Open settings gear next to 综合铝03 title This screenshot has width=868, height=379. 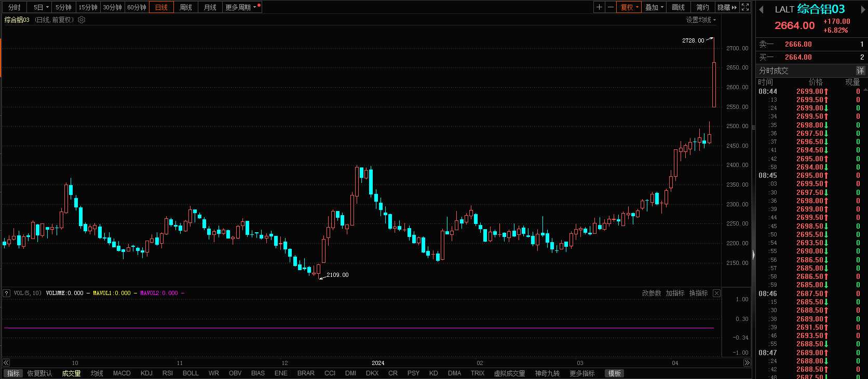click(x=82, y=20)
